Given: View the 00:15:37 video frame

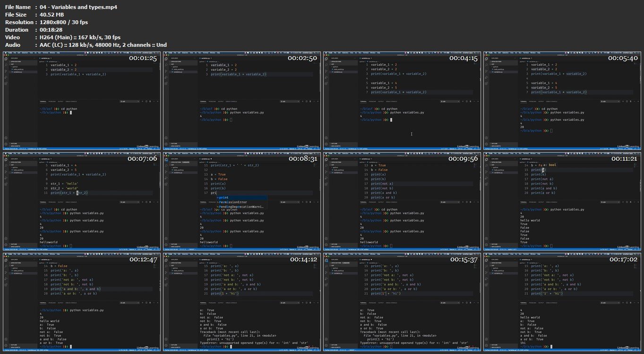Looking at the screenshot, I should pyautogui.click(x=402, y=302).
